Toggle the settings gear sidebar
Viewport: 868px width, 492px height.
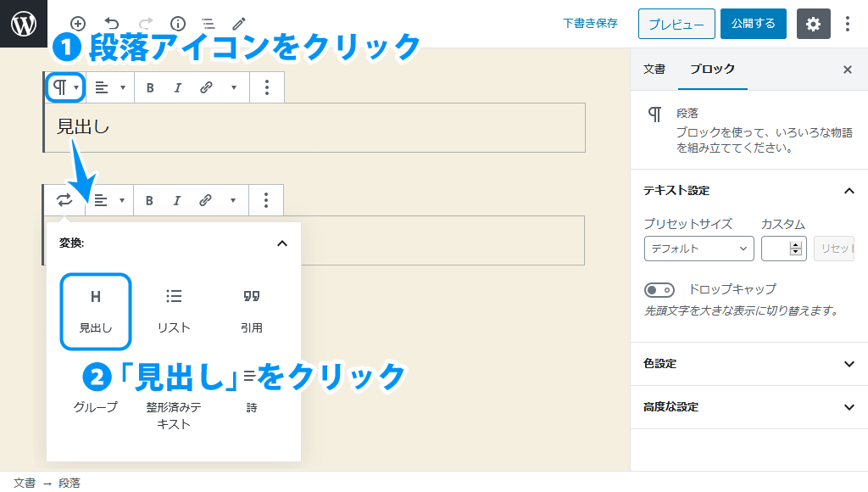(813, 24)
